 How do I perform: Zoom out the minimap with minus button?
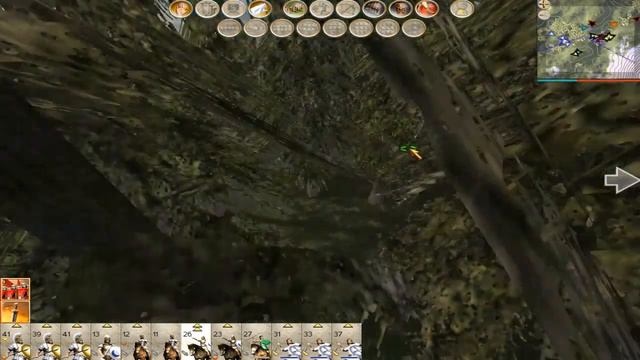544,15
